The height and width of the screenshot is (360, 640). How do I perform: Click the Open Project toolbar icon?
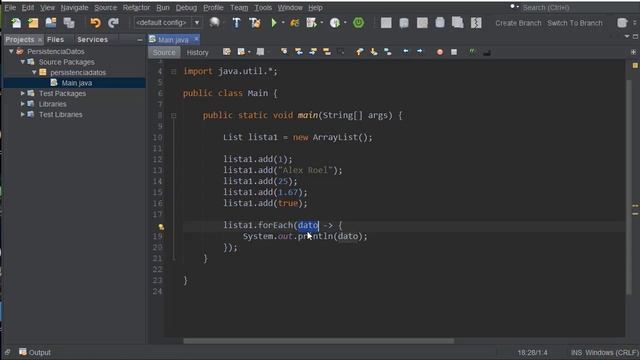(51, 23)
